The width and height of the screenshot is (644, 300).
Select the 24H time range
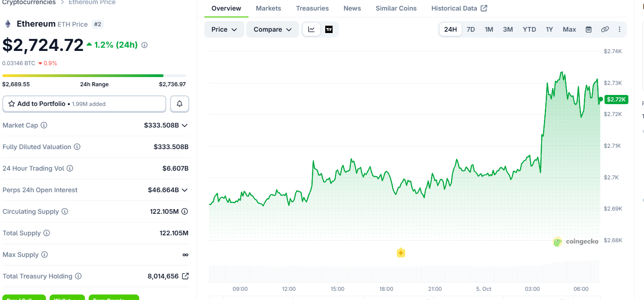click(x=451, y=29)
